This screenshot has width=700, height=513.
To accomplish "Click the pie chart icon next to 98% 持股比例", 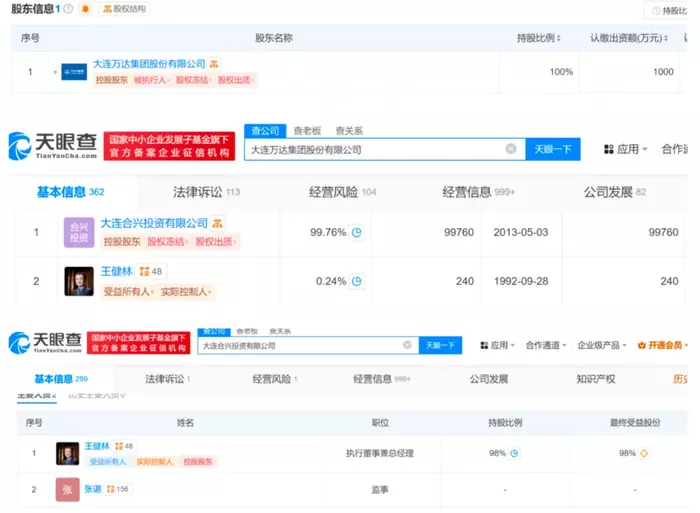I will click(514, 453).
